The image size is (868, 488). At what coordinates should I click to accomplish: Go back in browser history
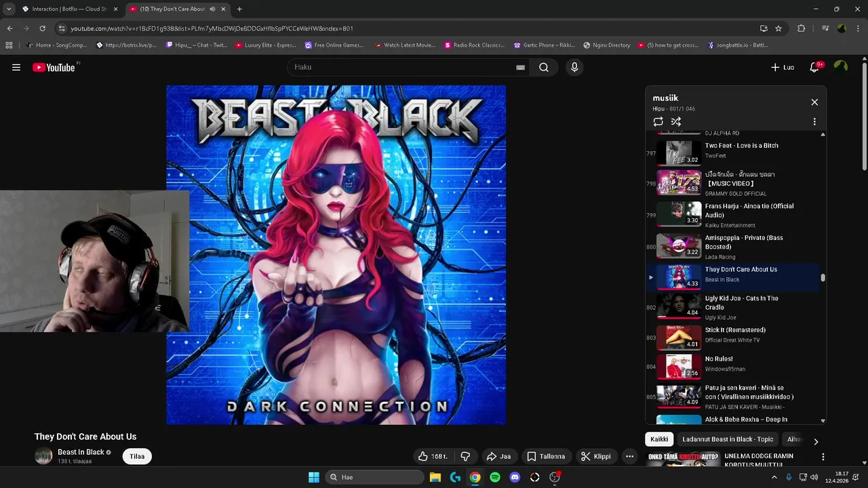9,28
